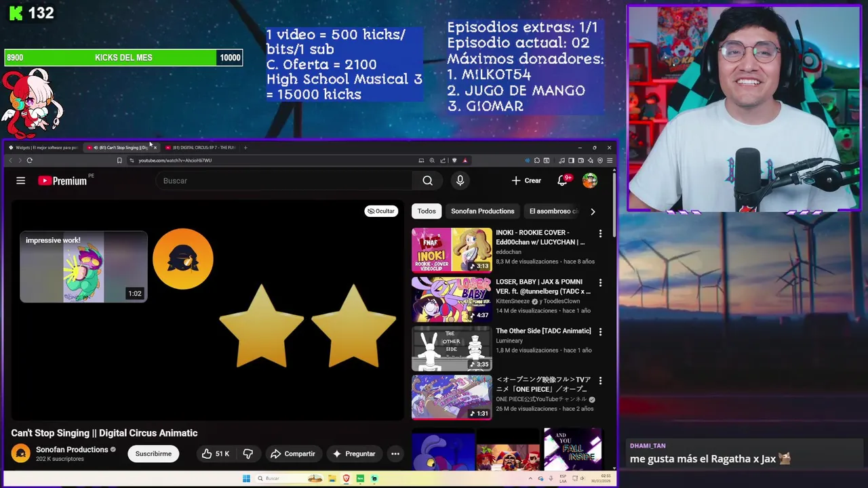Hide end screen with Ocultar toggle
The height and width of the screenshot is (488, 868).
(x=380, y=211)
